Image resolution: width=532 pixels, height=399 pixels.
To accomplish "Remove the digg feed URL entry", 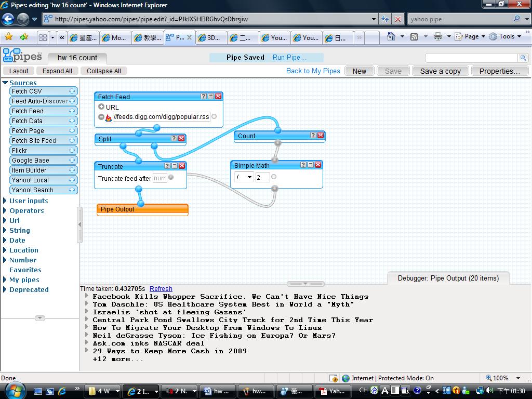I will (x=101, y=117).
